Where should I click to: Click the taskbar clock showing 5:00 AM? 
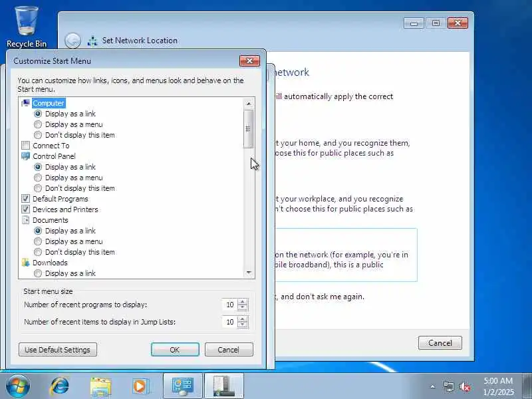click(497, 386)
